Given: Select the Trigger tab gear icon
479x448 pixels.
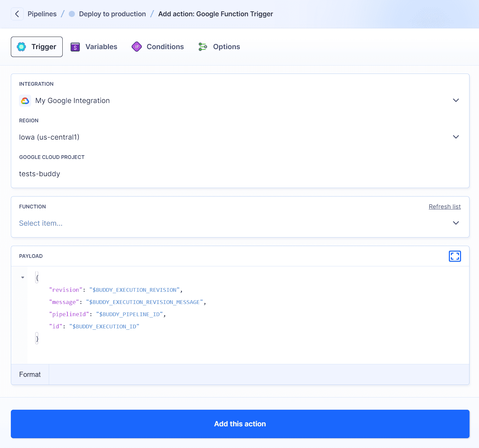Looking at the screenshot, I should (x=22, y=47).
